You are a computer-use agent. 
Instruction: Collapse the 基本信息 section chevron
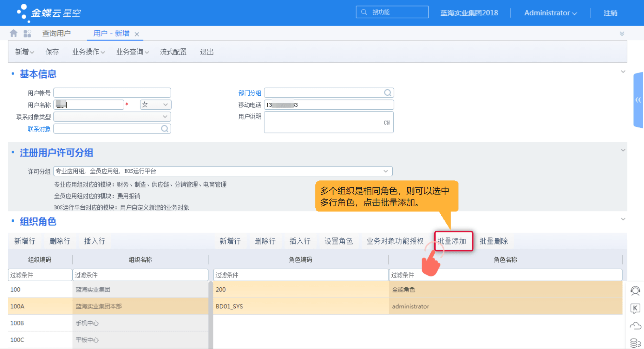coord(623,72)
